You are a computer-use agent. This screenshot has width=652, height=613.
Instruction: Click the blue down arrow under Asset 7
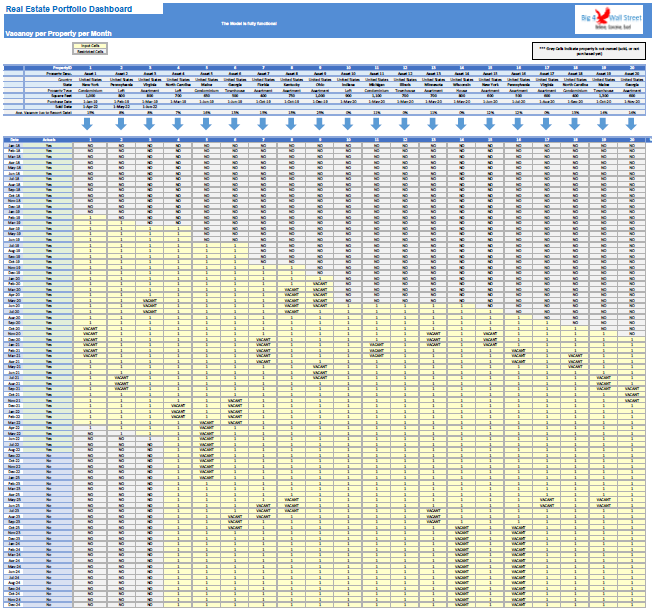pyautogui.click(x=262, y=124)
